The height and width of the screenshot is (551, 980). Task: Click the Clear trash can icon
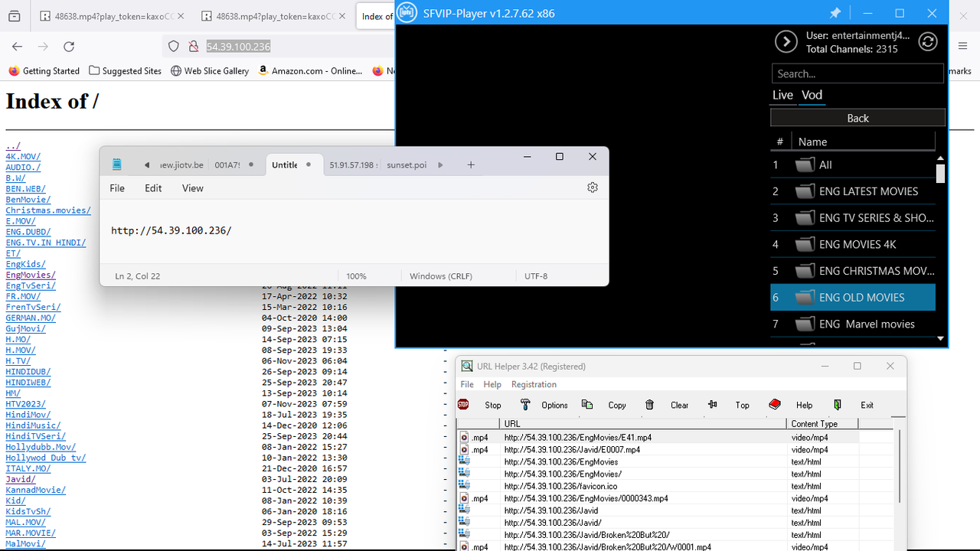coord(649,404)
